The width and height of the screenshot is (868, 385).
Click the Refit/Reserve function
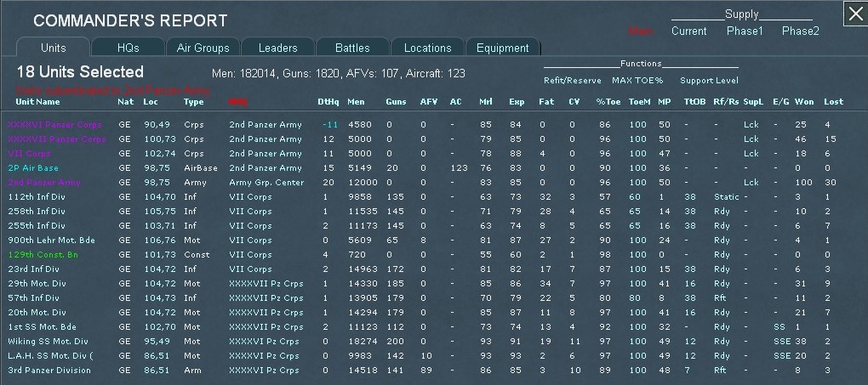(572, 81)
